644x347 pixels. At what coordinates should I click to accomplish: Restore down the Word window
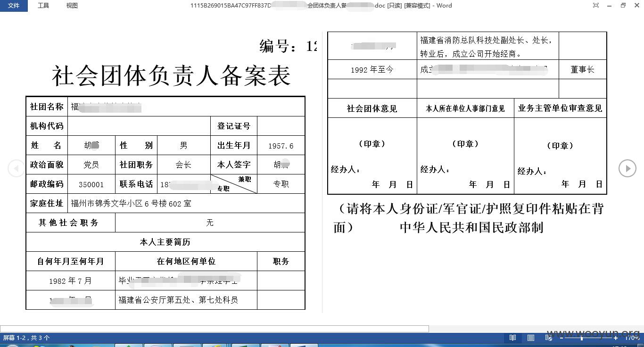(x=623, y=6)
